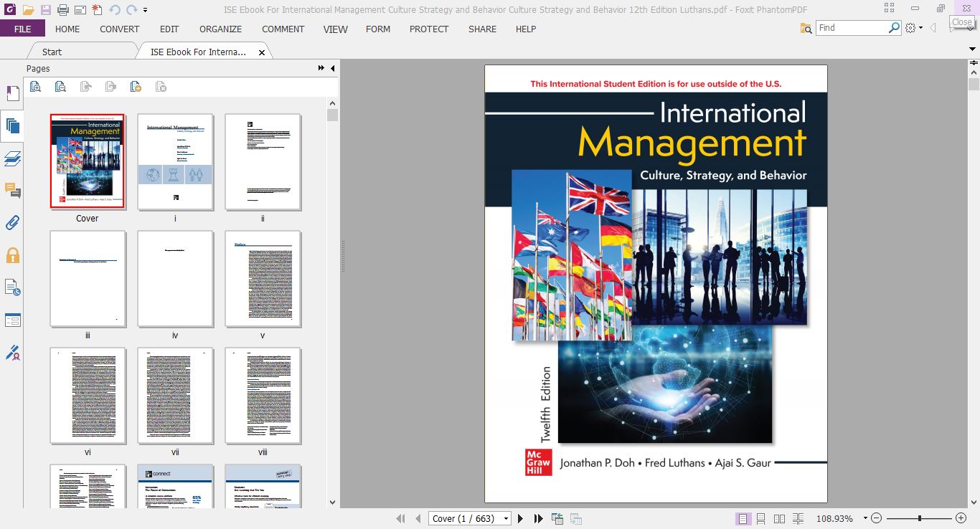Open the SHARE ribbon tab
The width and height of the screenshot is (980, 529).
(x=482, y=29)
